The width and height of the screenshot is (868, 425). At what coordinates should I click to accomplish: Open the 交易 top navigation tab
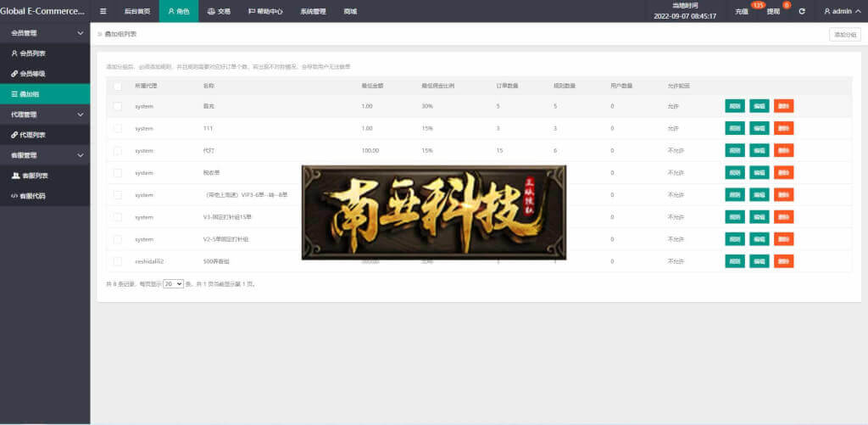point(219,11)
